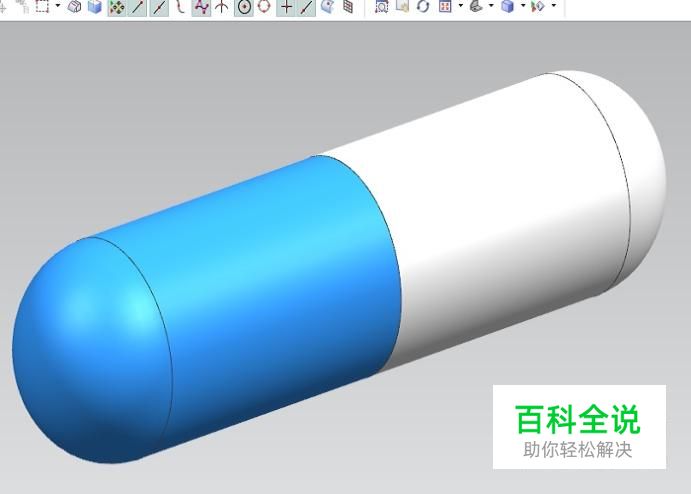Click the clip section view icon
This screenshot has width=691, height=494.
click(539, 6)
